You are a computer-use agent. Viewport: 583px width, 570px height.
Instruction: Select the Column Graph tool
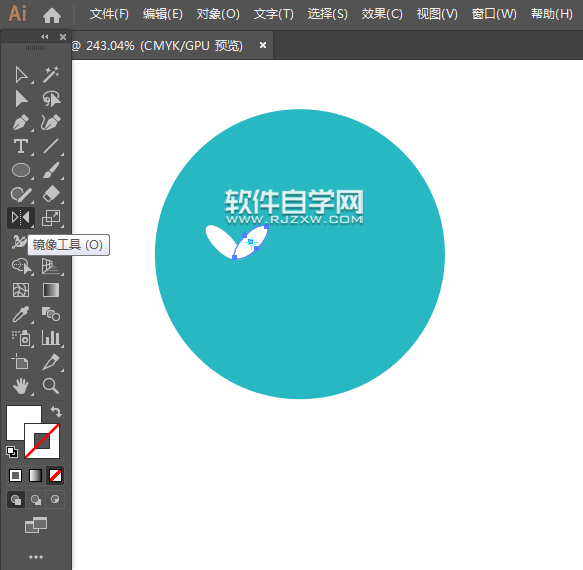51,338
